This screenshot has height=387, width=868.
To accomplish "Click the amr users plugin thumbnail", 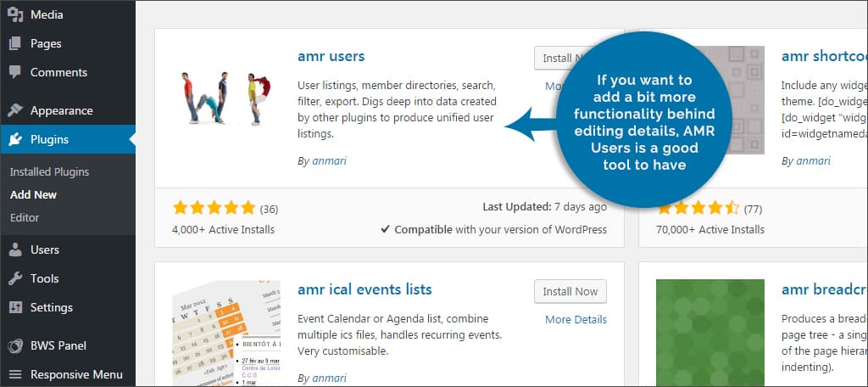I will pyautogui.click(x=225, y=98).
